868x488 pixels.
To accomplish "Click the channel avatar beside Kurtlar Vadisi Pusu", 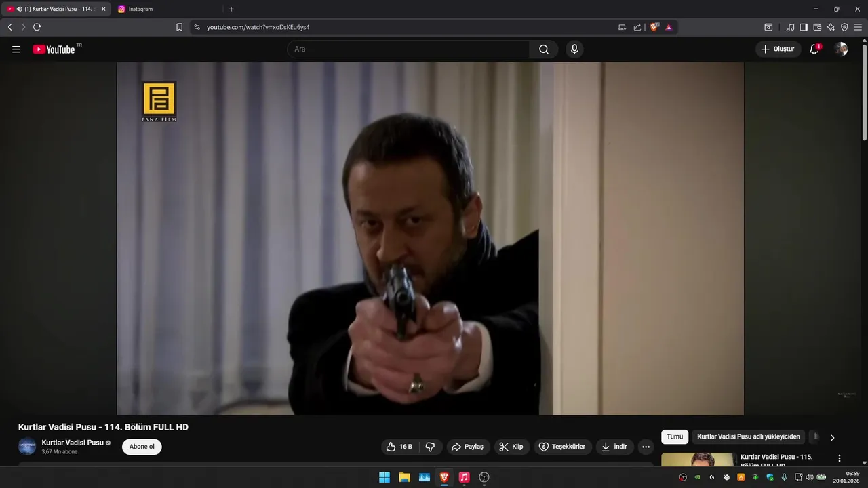I will pos(27,447).
